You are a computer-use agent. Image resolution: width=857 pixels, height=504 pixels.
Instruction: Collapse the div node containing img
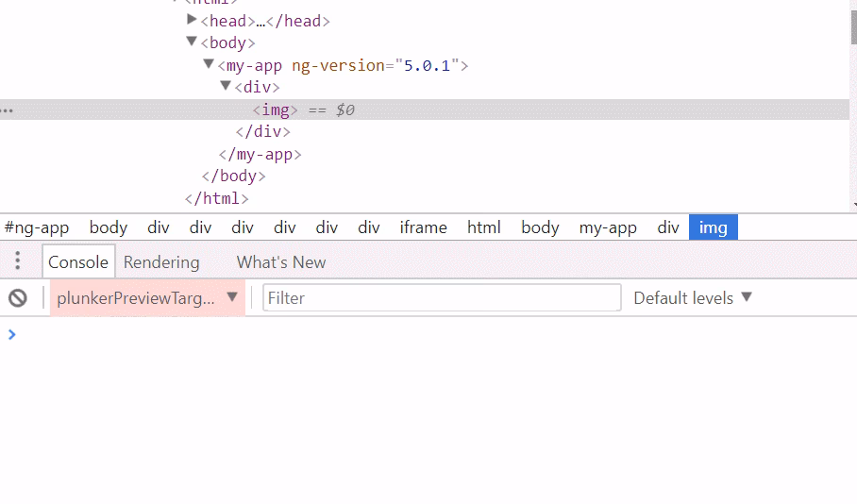click(x=226, y=86)
